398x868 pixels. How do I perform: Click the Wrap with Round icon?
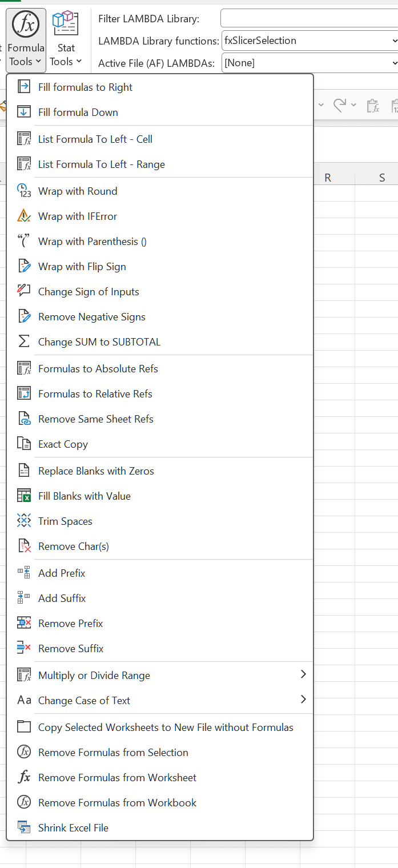pos(24,191)
